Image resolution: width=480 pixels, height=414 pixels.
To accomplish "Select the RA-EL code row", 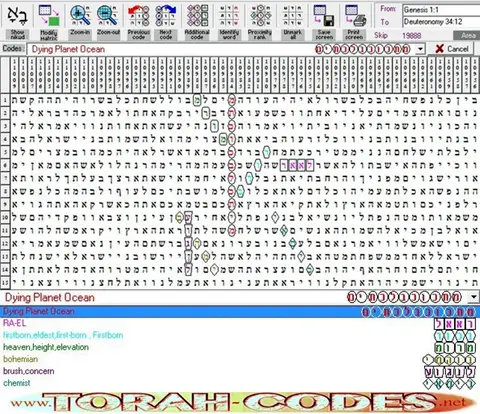I will (240, 323).
